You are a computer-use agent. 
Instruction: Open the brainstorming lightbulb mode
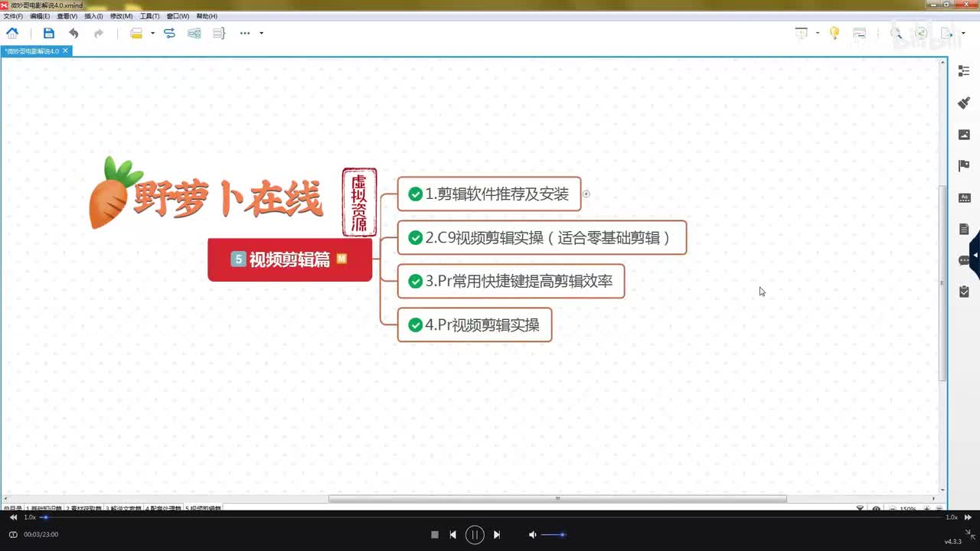[835, 33]
